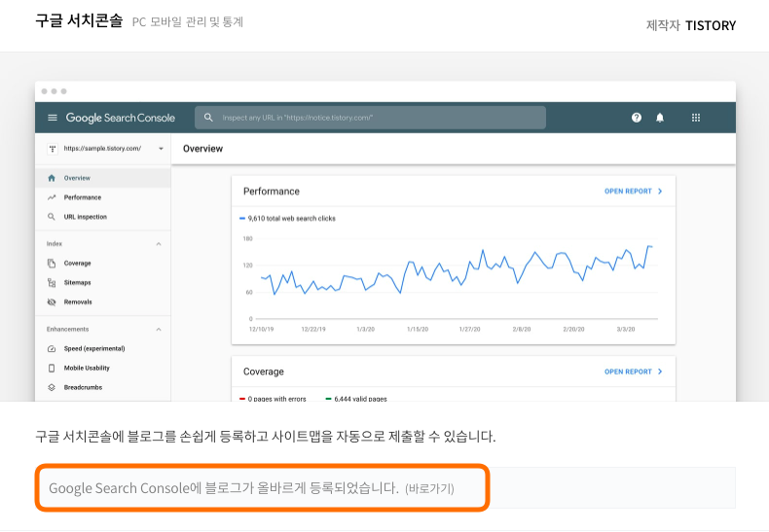
Task: Open the Google apps grid icon
Action: (x=696, y=118)
